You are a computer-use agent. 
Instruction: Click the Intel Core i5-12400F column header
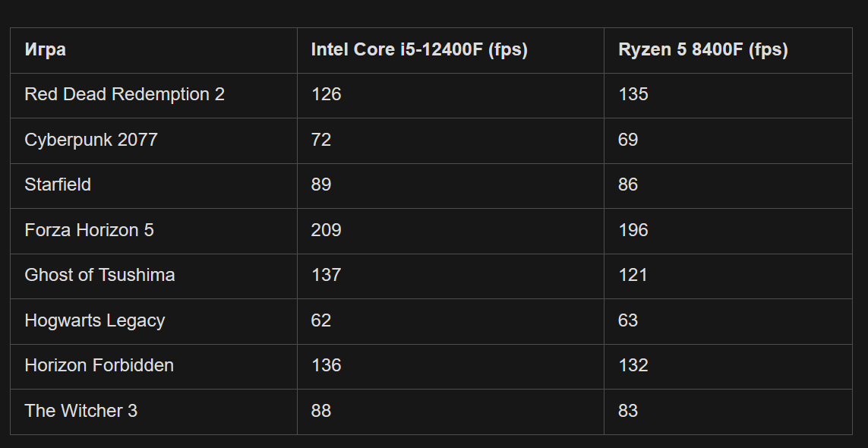point(419,50)
